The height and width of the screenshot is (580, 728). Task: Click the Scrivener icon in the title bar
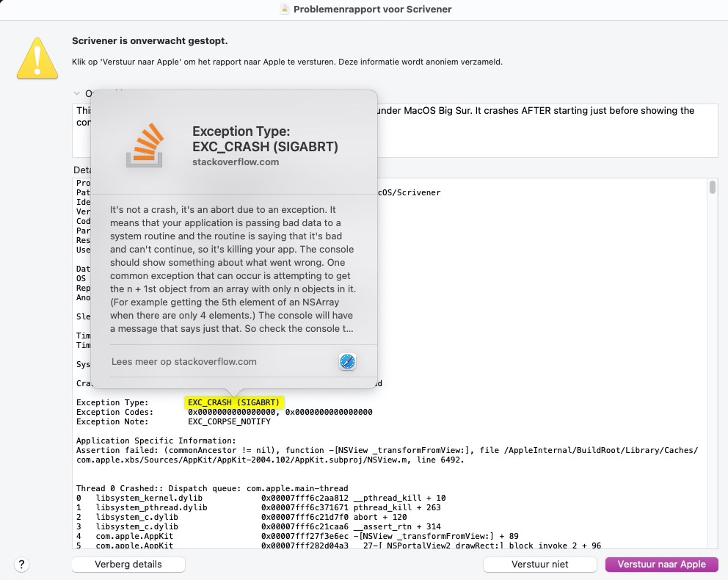point(285,9)
